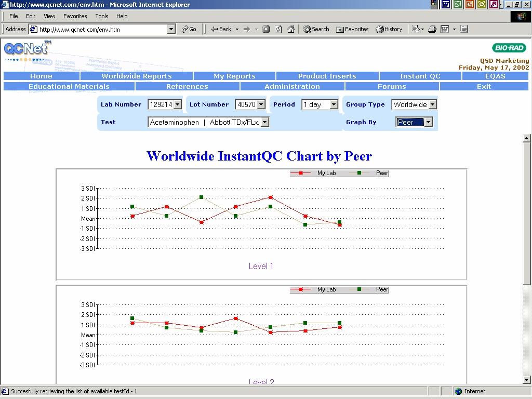The width and height of the screenshot is (532, 399).
Task: Click the QCNet logo
Action: [27, 48]
